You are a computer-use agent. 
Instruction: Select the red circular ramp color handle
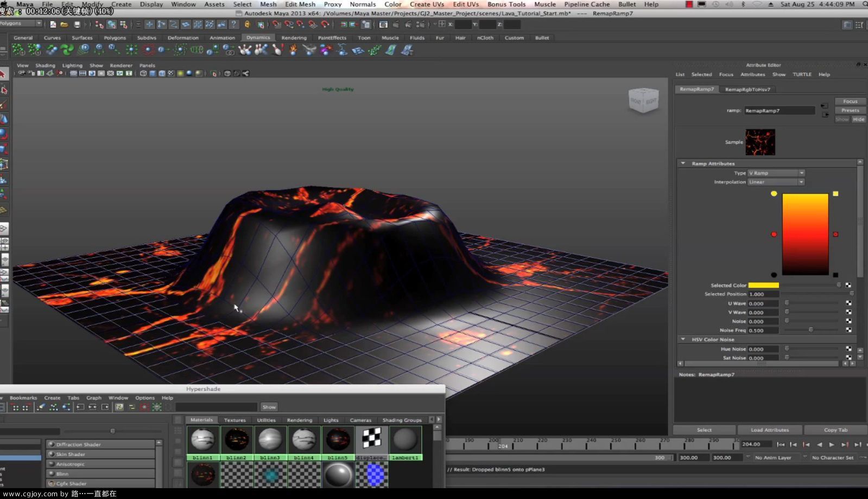click(x=774, y=234)
